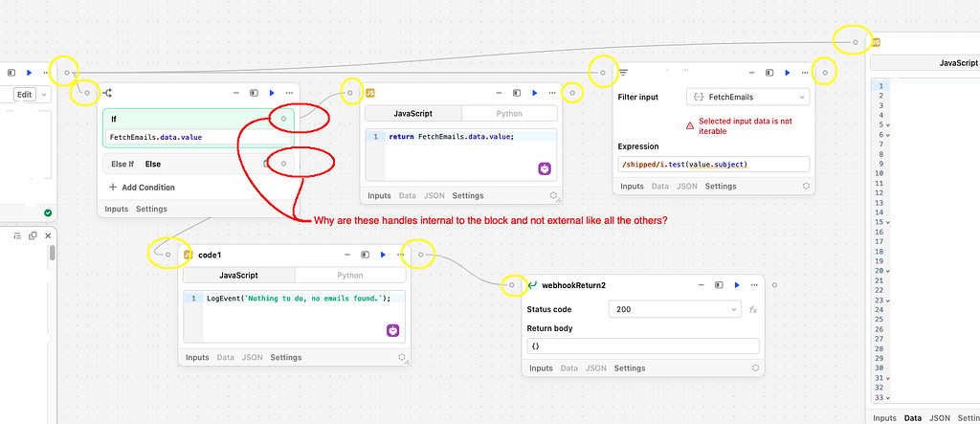This screenshot has width=980, height=424.
Task: Open Settings tab of the branch block
Action: click(x=151, y=209)
